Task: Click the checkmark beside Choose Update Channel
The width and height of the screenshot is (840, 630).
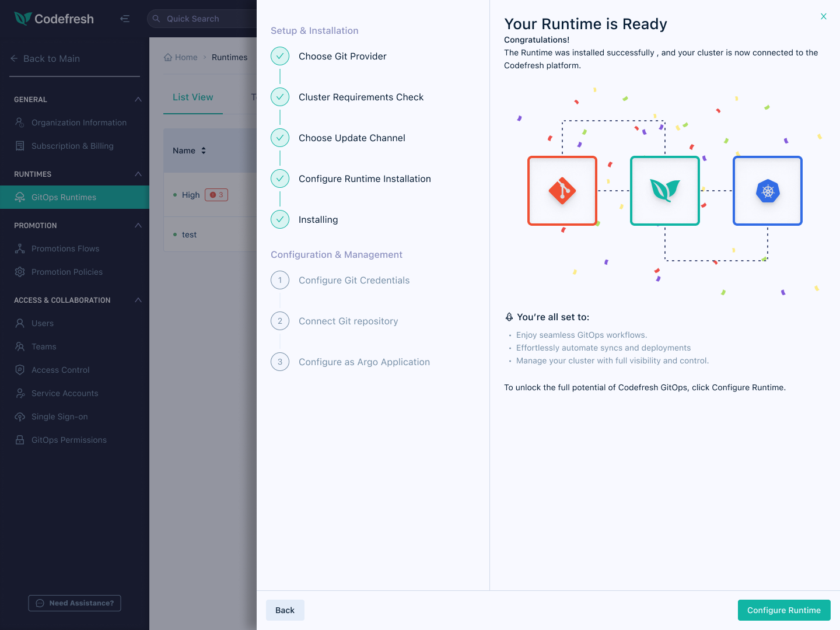Action: [x=280, y=138]
